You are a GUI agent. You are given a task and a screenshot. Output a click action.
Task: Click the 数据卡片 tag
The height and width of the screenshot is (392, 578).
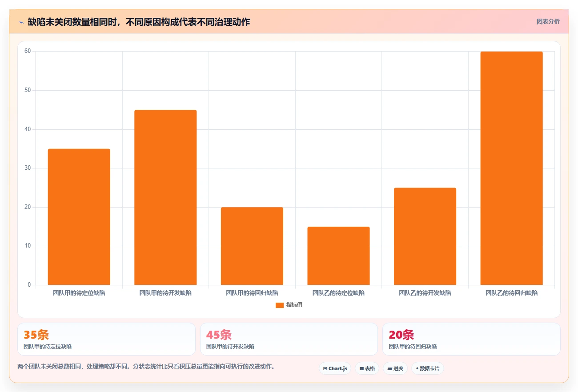427,368
